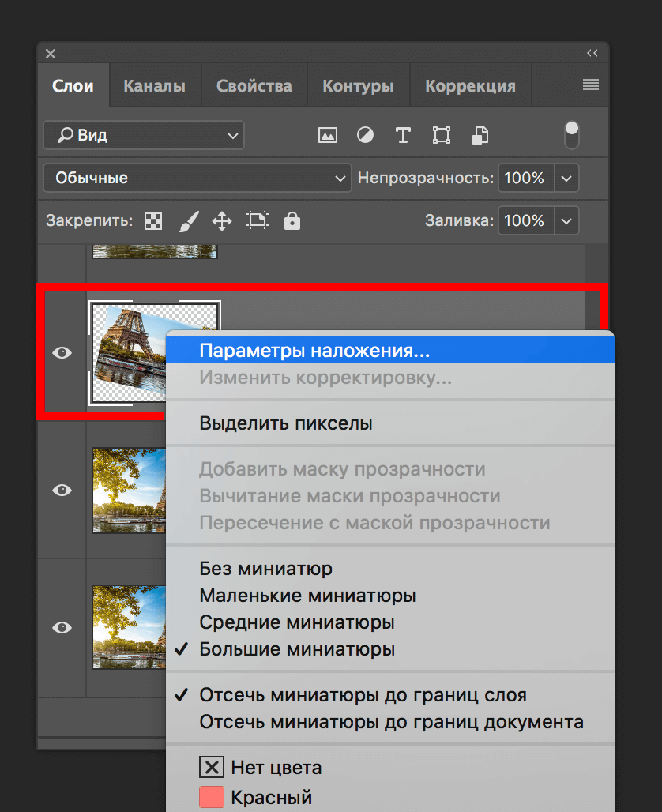Hide the Eiffel Tower layer visibility
Viewport: 662px width, 812px height.
62,353
